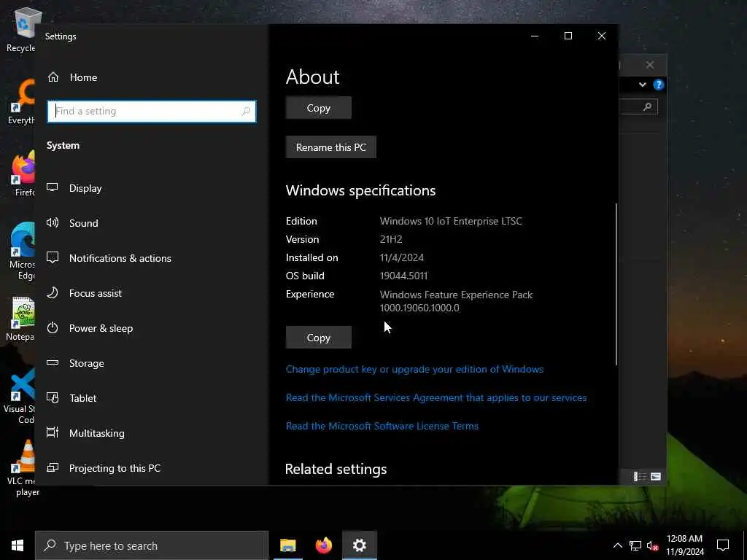The height and width of the screenshot is (560, 747).
Task: Click the Notifications speech bubble icon
Action: (x=53, y=257)
